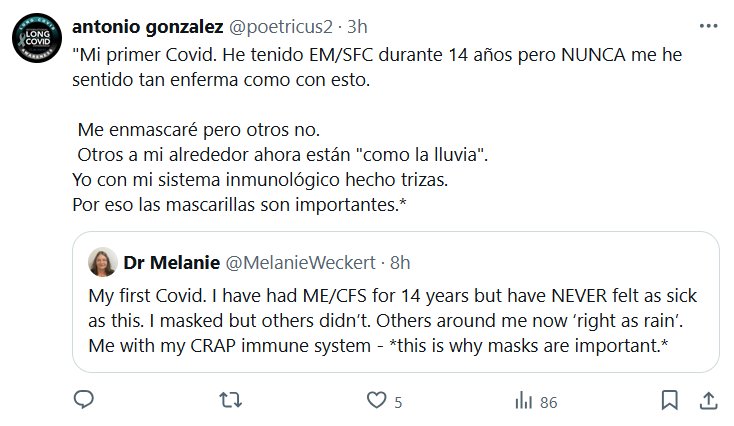The height and width of the screenshot is (426, 734).
Task: Like the tweet with heart icon
Action: tap(377, 401)
